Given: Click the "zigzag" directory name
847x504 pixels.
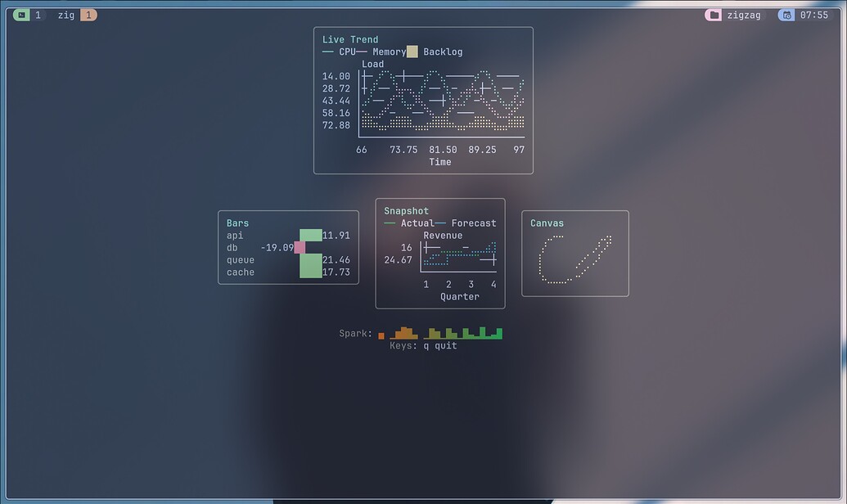Looking at the screenshot, I should (744, 15).
